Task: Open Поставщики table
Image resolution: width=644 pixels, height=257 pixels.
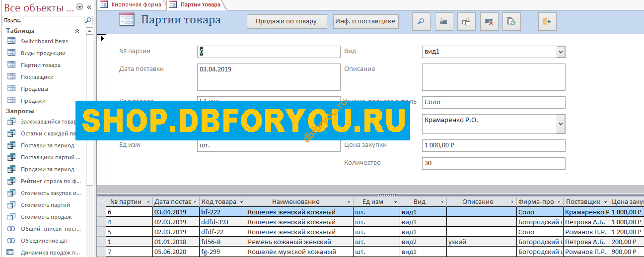Action: [37, 77]
